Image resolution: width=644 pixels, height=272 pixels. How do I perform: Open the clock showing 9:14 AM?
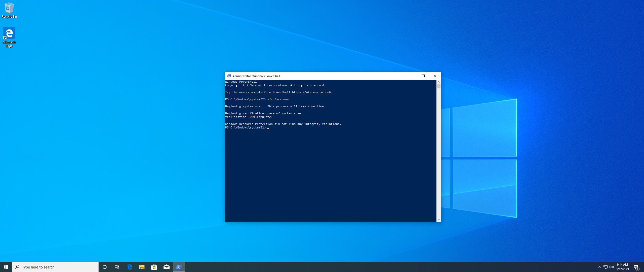622,267
